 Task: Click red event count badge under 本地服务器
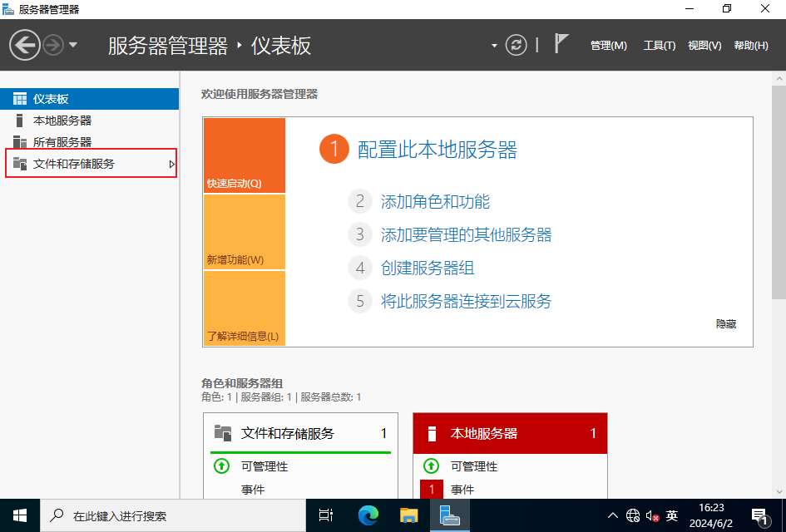[432, 490]
